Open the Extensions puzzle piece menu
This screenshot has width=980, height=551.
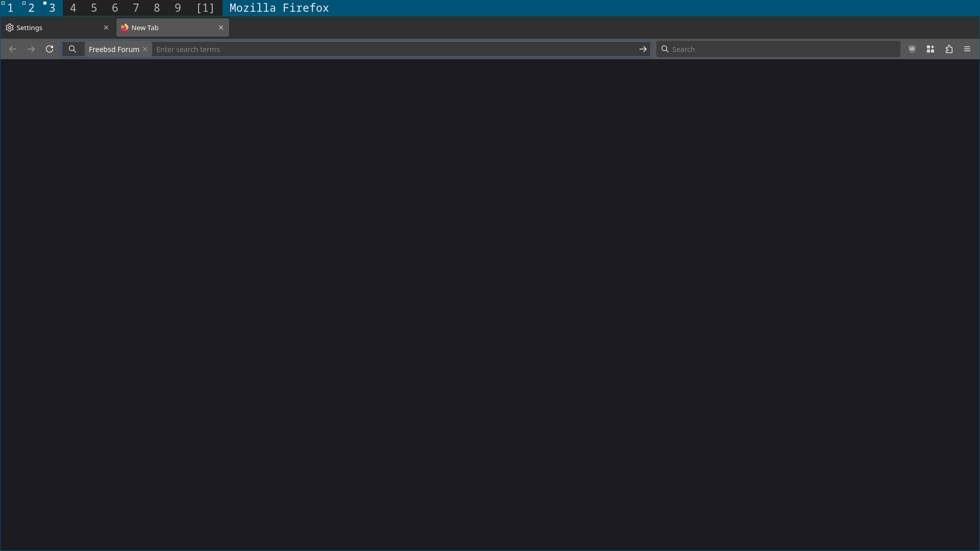[949, 49]
